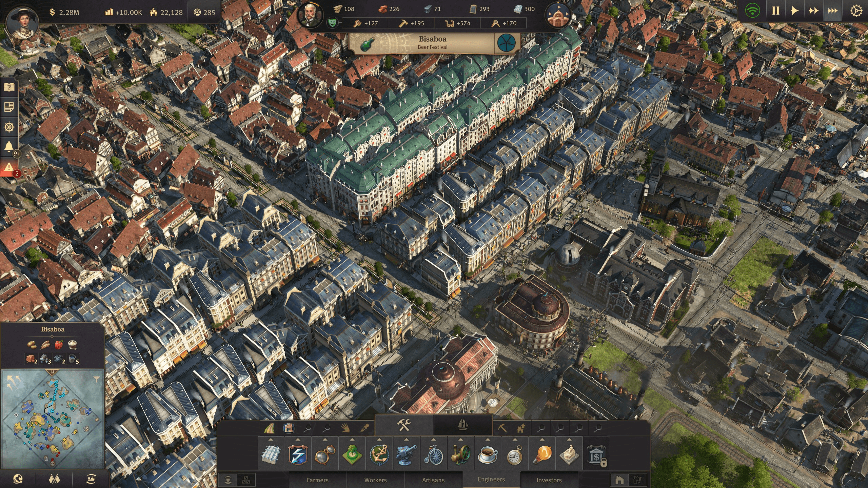Click the locked bank building icon
868x488 pixels.
[x=596, y=455]
